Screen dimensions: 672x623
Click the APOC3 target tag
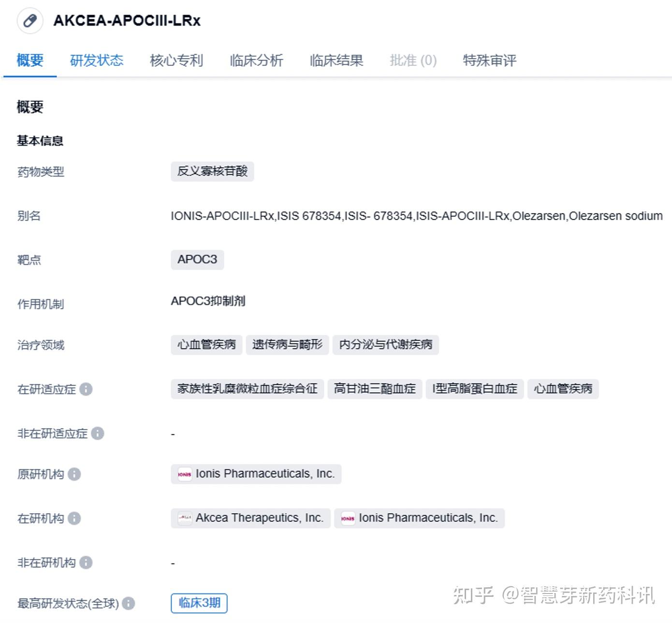click(197, 260)
